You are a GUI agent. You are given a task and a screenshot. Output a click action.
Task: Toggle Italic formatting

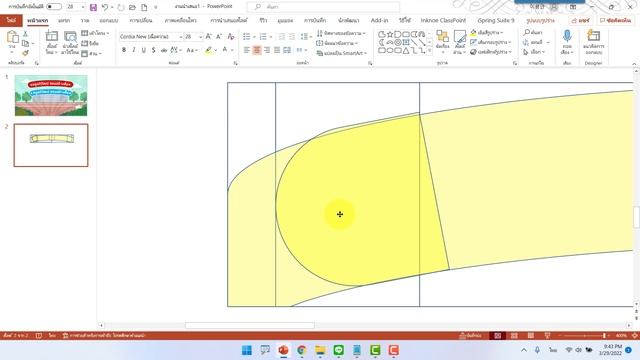(133, 50)
